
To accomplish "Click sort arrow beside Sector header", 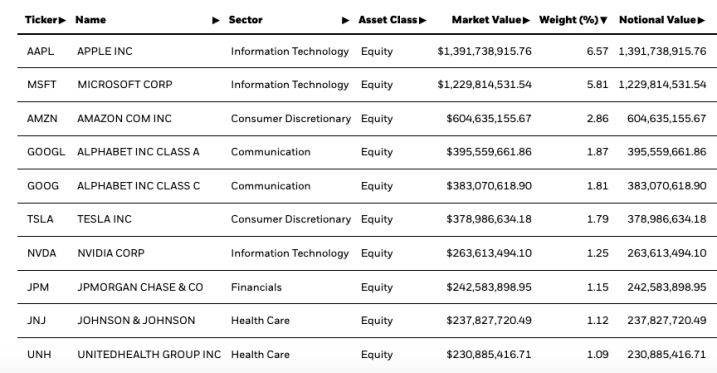I will (x=346, y=20).
